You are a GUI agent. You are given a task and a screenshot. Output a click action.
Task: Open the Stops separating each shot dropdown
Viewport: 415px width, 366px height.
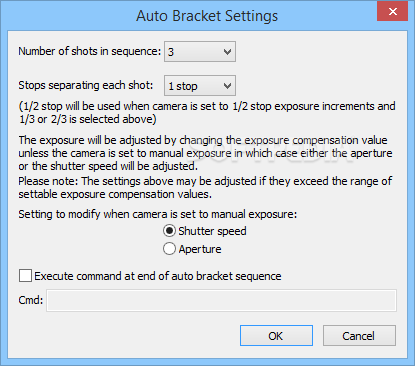tap(200, 86)
